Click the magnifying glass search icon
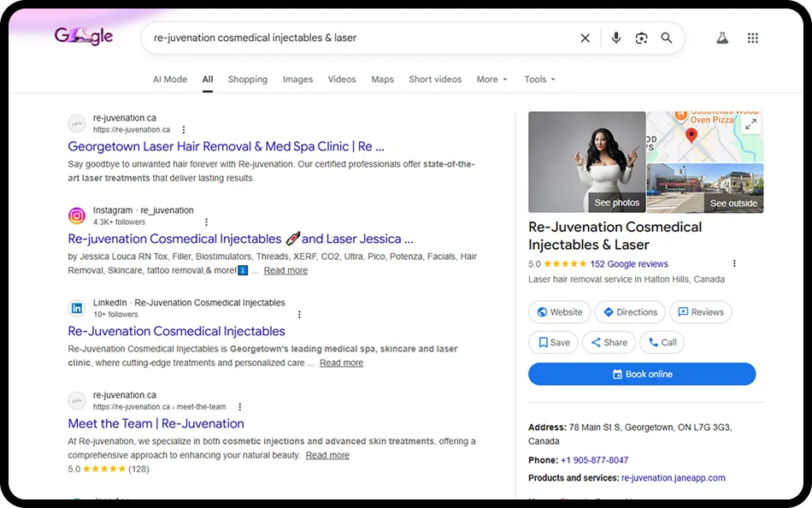 [x=667, y=38]
